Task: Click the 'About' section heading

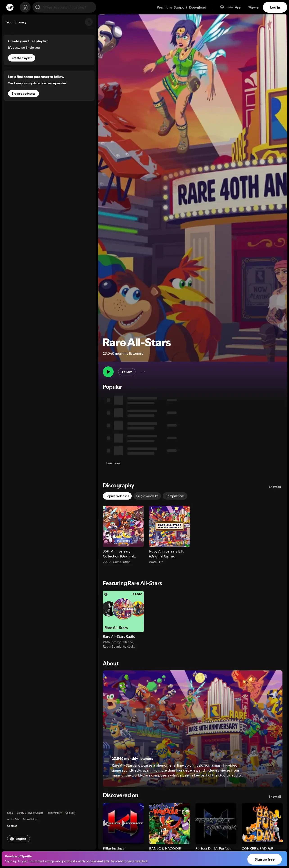Action: [x=111, y=663]
